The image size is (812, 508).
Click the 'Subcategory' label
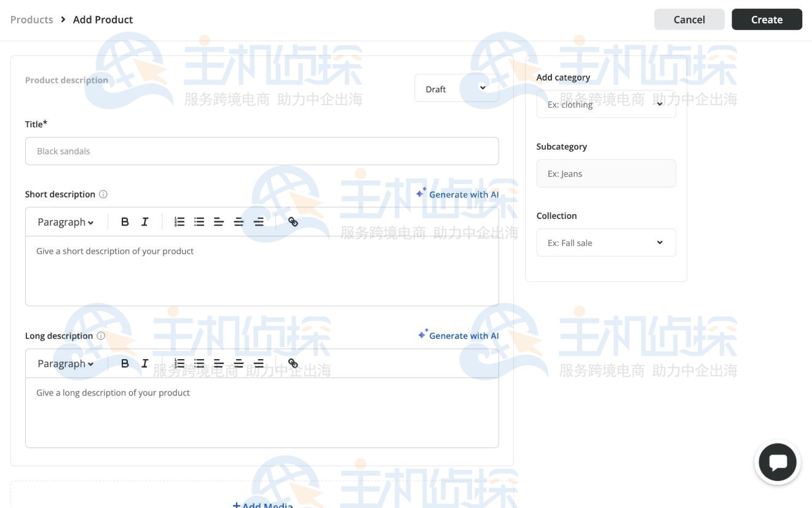562,146
